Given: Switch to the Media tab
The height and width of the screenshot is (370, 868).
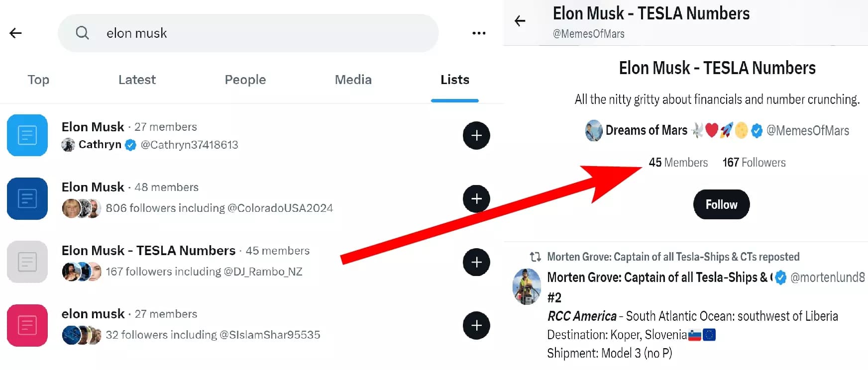Looking at the screenshot, I should point(353,80).
